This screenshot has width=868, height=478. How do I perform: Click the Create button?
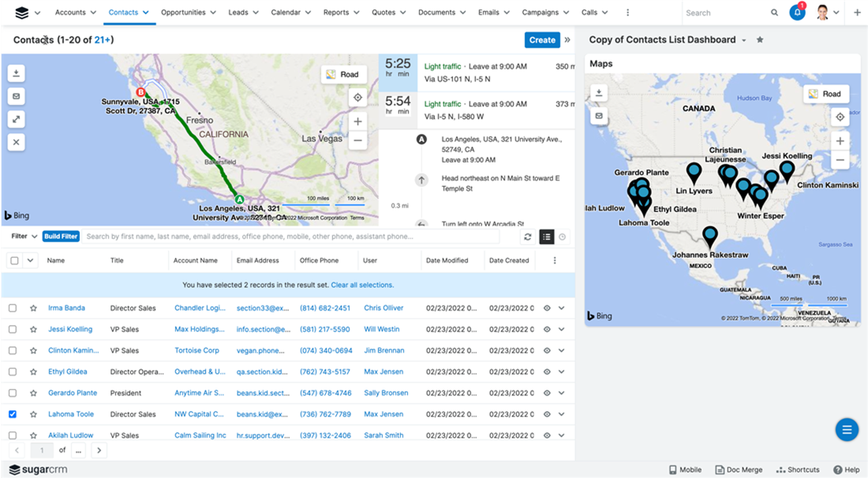coord(542,39)
